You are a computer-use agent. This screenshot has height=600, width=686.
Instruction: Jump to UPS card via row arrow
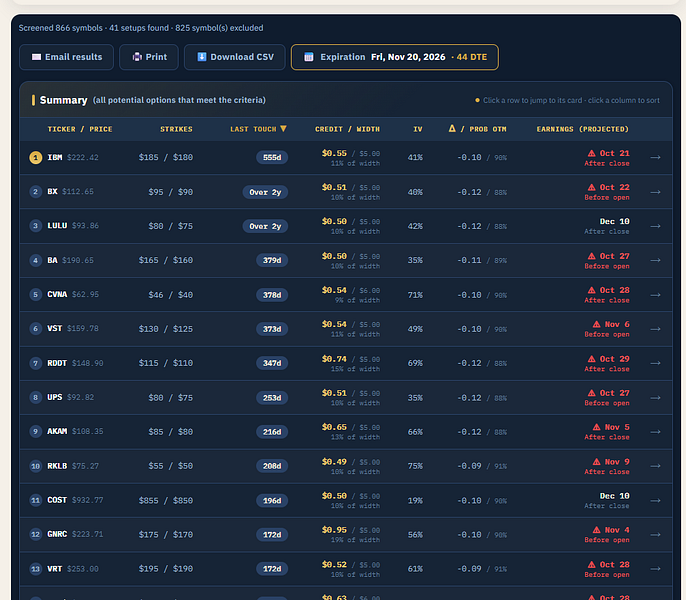click(655, 398)
